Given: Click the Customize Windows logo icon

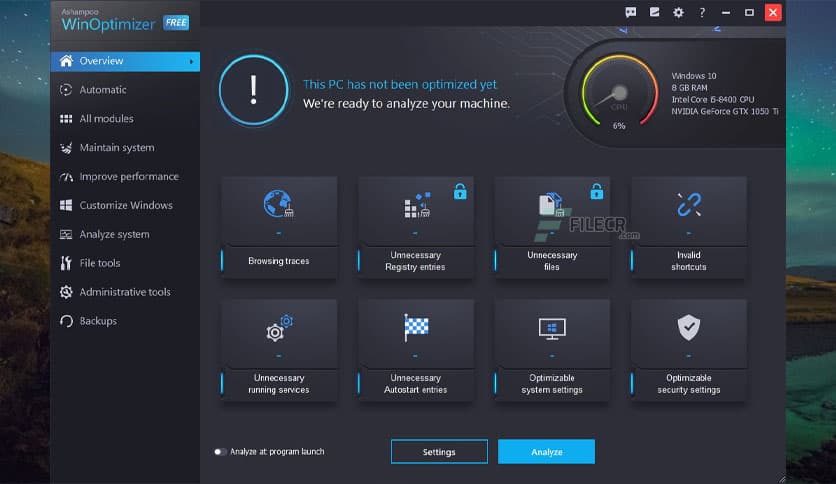Looking at the screenshot, I should [x=66, y=205].
